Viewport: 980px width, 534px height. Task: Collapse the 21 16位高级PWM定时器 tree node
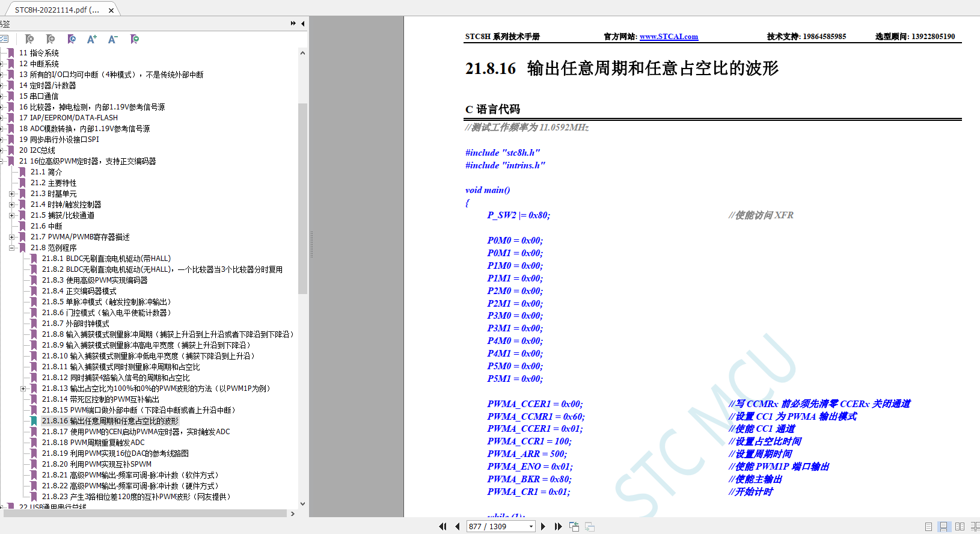coord(2,161)
